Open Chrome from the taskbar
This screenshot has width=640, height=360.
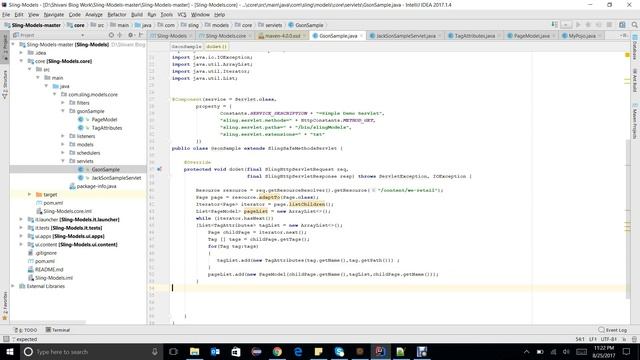[x=277, y=351]
